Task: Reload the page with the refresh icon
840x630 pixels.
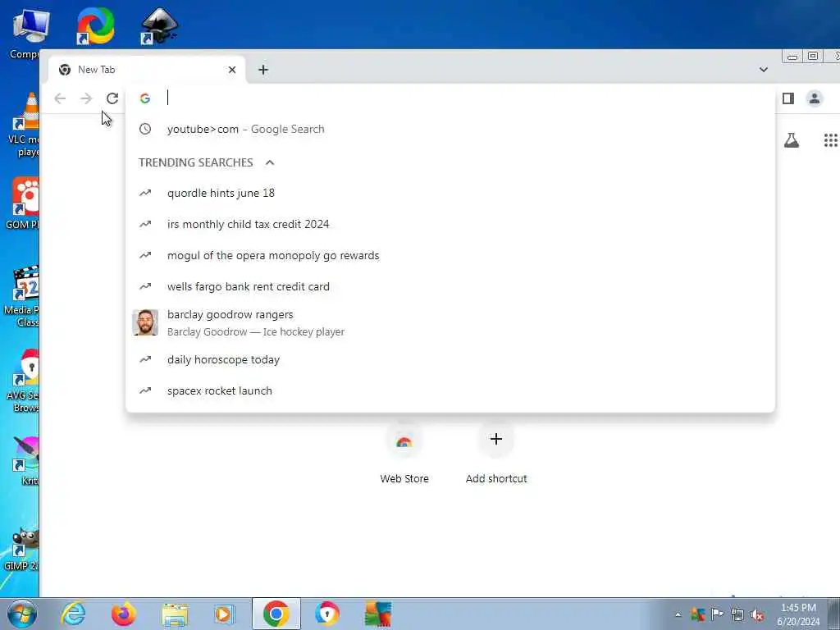Action: [112, 98]
